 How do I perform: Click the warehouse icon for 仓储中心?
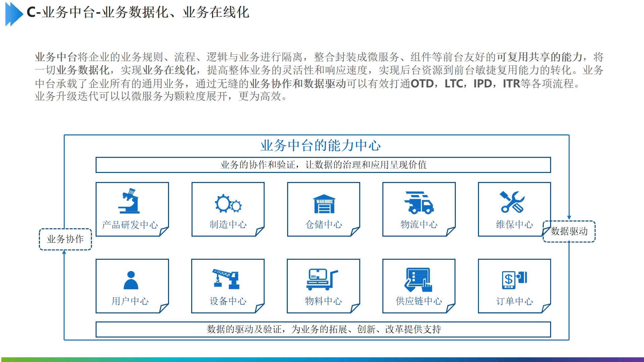[x=324, y=204]
